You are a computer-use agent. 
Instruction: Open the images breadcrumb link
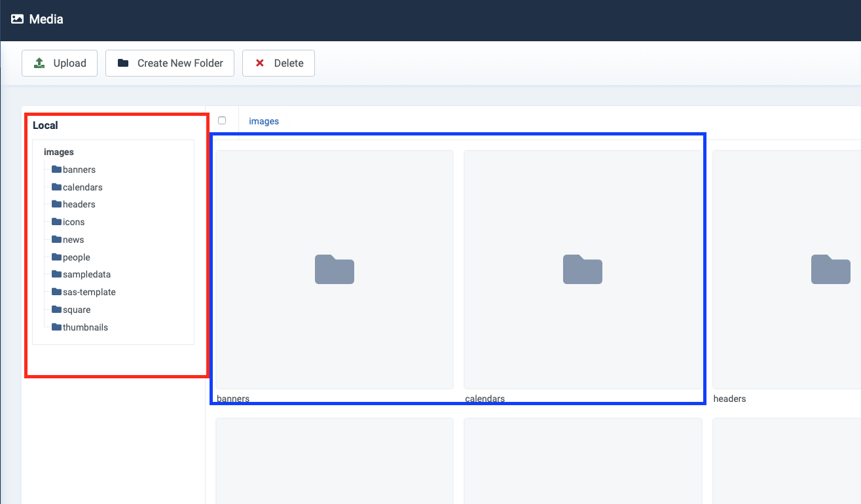click(264, 121)
